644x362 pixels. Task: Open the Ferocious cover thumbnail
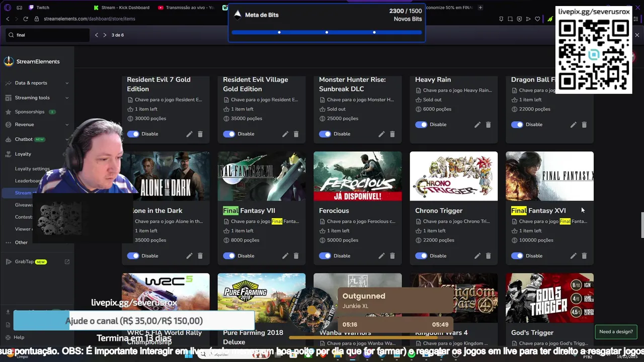[358, 176]
